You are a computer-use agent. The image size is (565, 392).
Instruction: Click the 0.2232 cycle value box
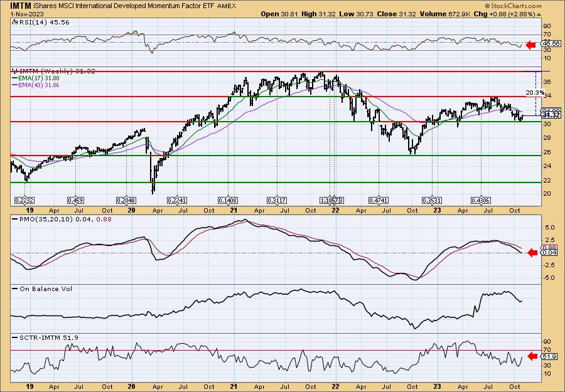24,200
